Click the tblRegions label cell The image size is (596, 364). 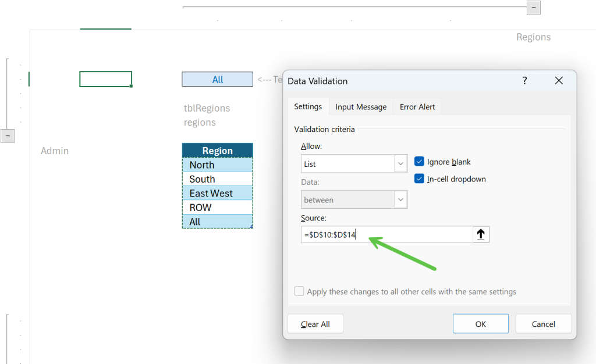point(207,108)
